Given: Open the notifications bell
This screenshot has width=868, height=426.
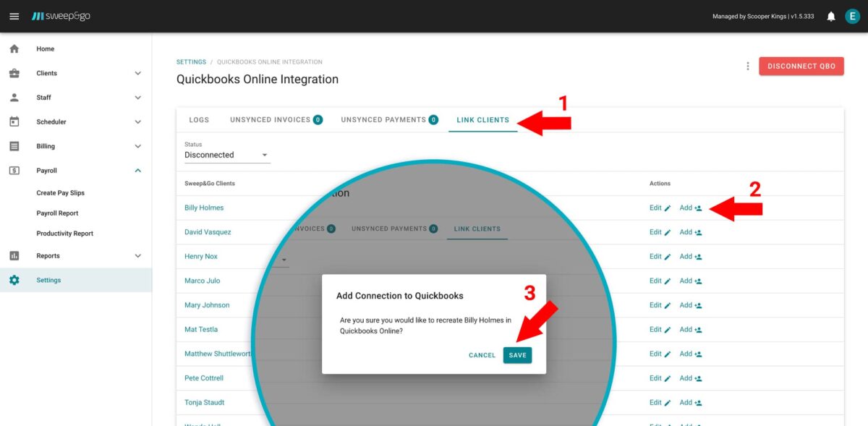Looking at the screenshot, I should [x=830, y=16].
